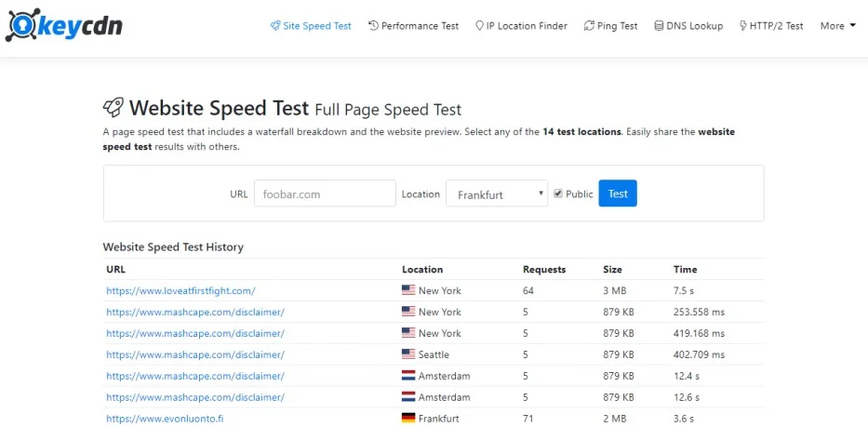This screenshot has height=427, width=868.
Task: Open the evonluonto.fi link
Action: [x=165, y=418]
